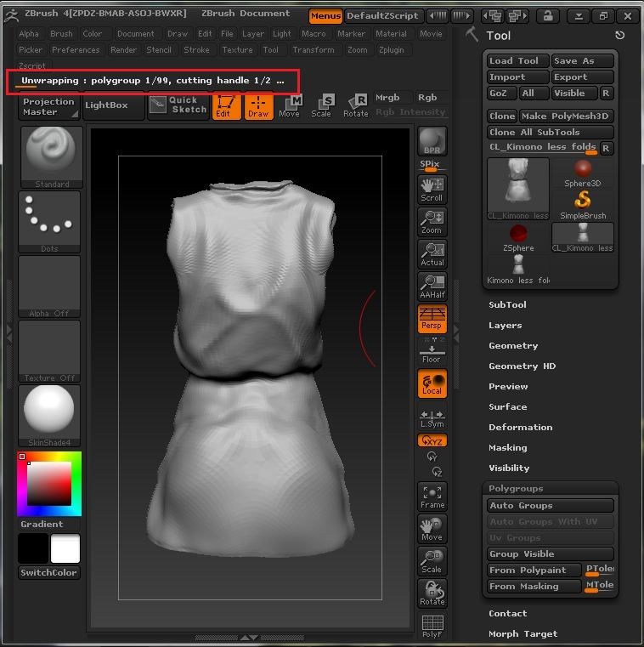This screenshot has width=644, height=647.
Task: Click the AAHalf icon
Action: [x=432, y=287]
